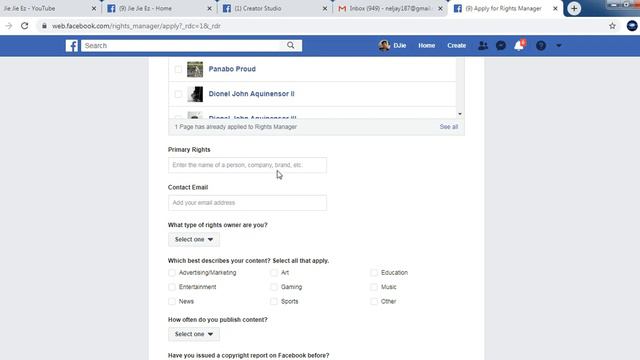Reload the page with refresh icon
Viewport: 640px width, 360px height.
[24, 26]
